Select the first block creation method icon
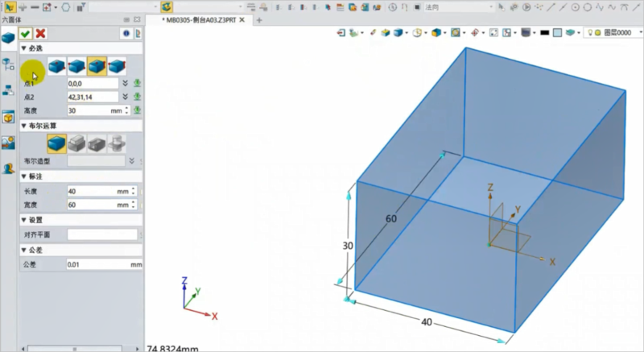This screenshot has width=644, height=352. (57, 66)
